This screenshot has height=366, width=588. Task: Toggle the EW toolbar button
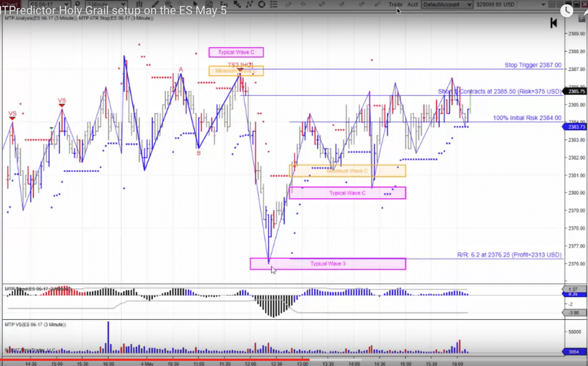[x=363, y=4]
